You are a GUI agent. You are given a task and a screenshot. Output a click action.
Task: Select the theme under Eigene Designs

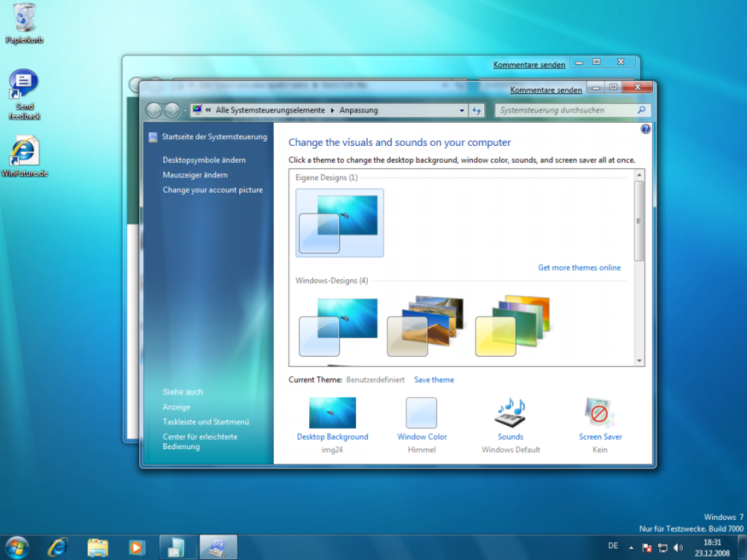(x=340, y=223)
